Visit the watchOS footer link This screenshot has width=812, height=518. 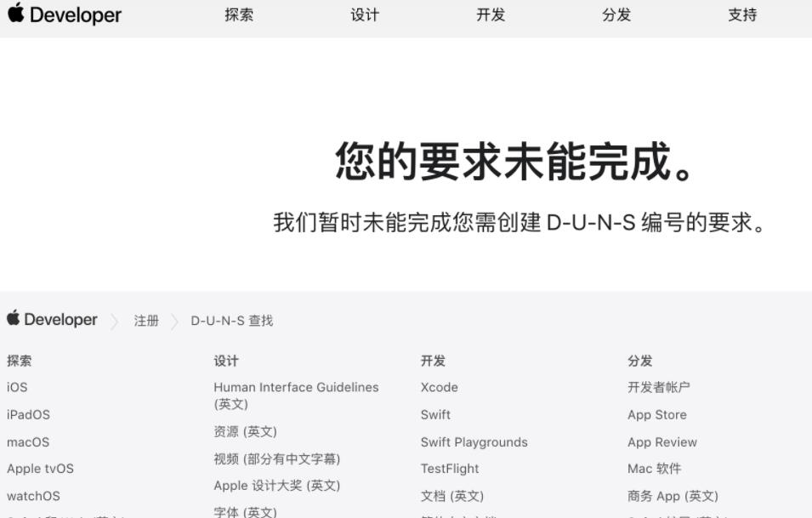pyautogui.click(x=34, y=496)
